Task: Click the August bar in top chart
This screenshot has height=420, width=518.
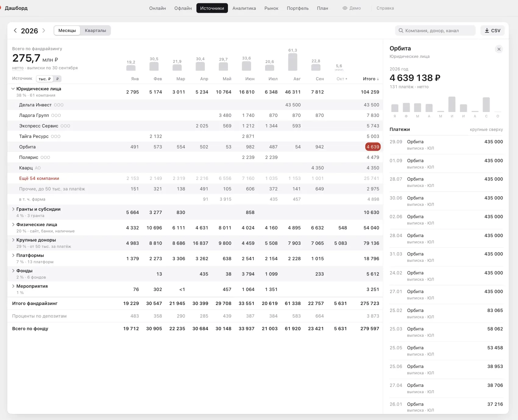Action: tap(293, 62)
